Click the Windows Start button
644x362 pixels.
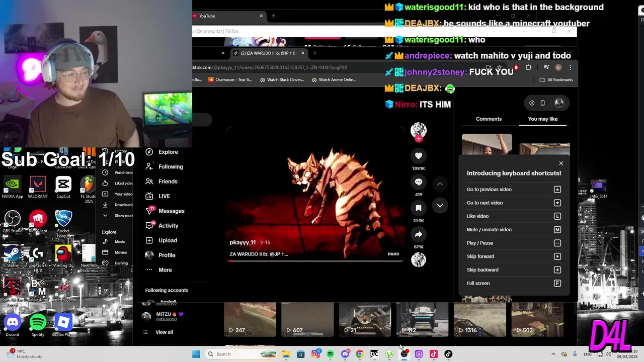(196, 354)
